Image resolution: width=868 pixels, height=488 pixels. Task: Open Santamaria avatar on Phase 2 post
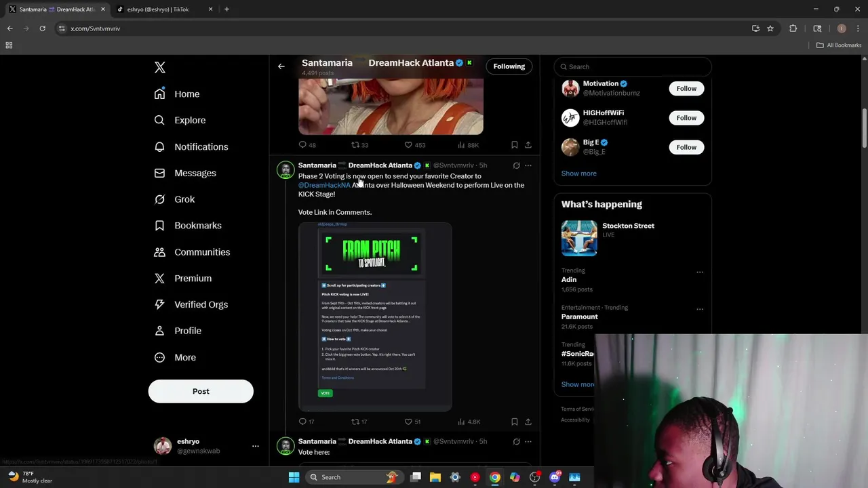pyautogui.click(x=285, y=169)
